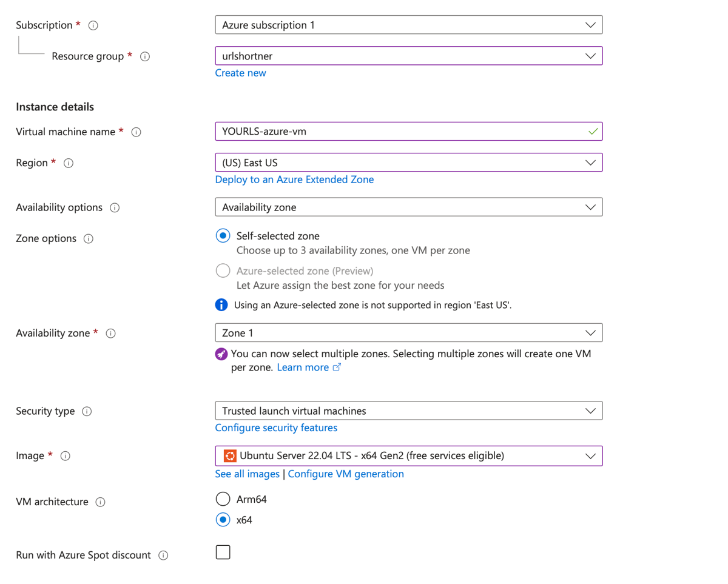The height and width of the screenshot is (584, 728).
Task: Click the Ubuntu logo in Image field
Action: tap(229, 455)
